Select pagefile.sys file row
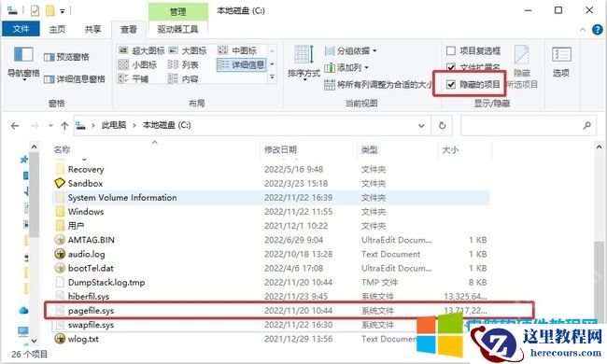 (271, 311)
